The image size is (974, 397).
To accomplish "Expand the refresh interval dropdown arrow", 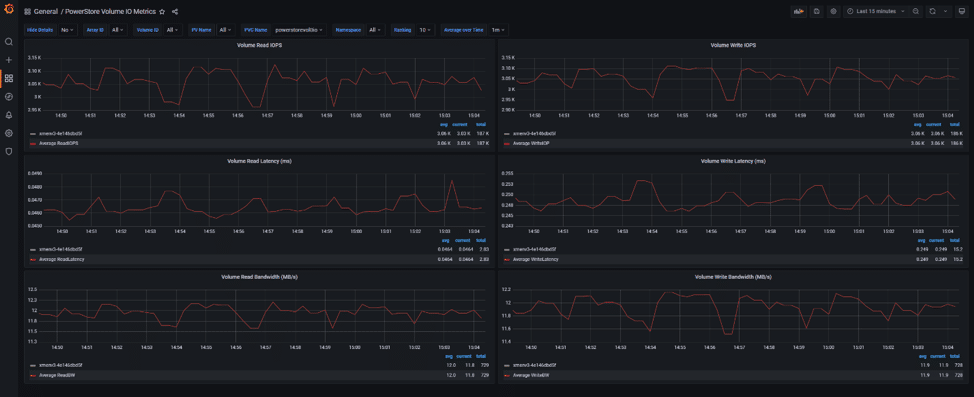I will [x=945, y=11].
